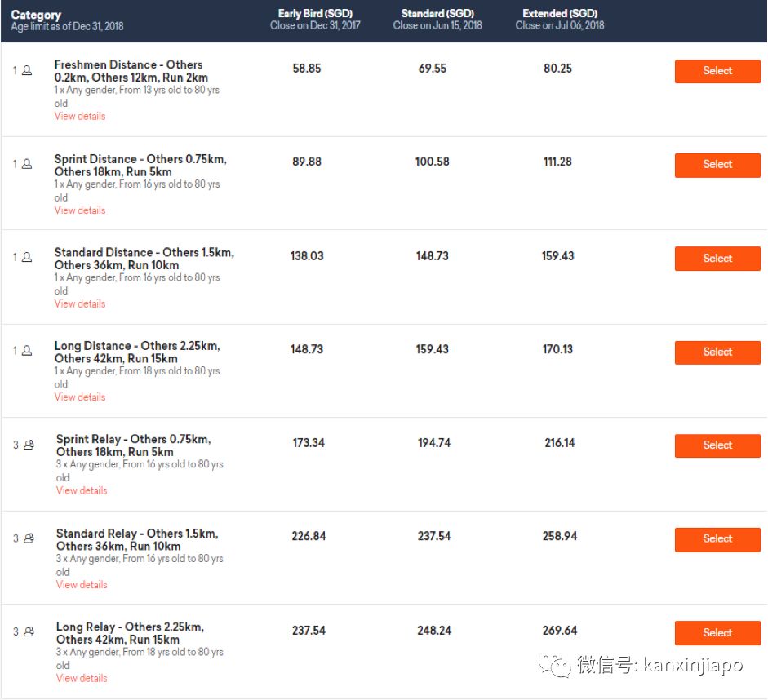
Task: Select the Sprint Distance category
Action: click(x=717, y=165)
